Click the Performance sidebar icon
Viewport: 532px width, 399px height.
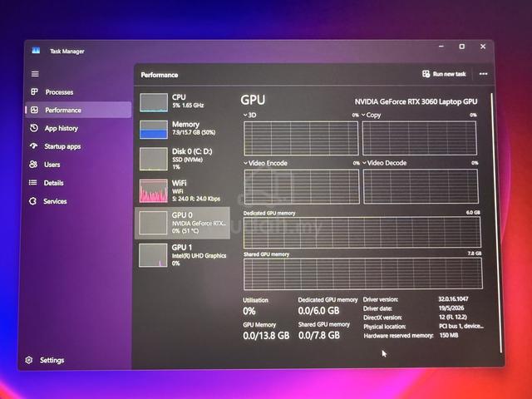tap(34, 110)
